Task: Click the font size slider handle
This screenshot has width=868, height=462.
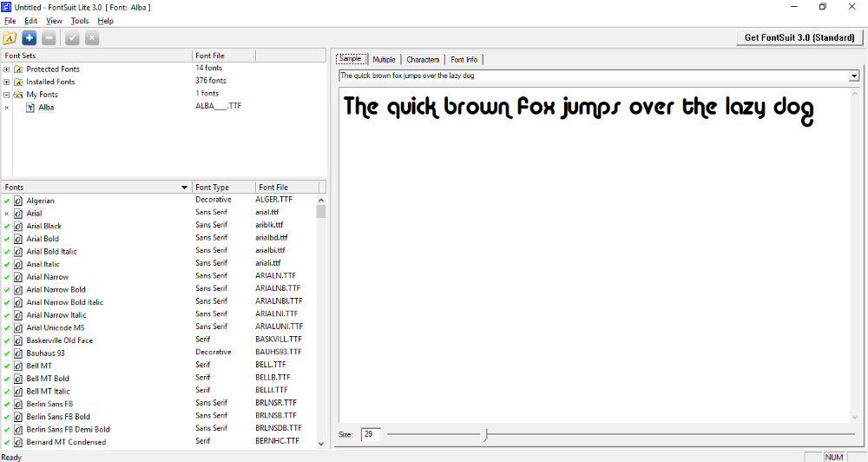Action: pos(485,434)
